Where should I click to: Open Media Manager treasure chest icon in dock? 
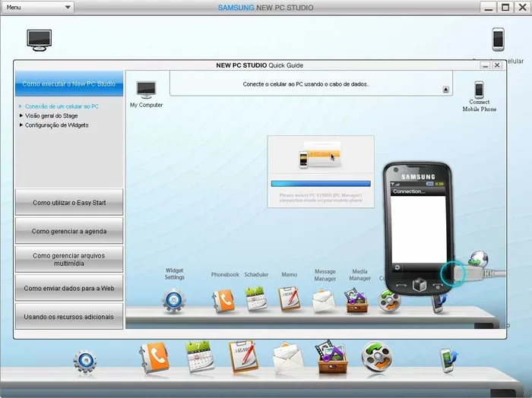coord(332,357)
